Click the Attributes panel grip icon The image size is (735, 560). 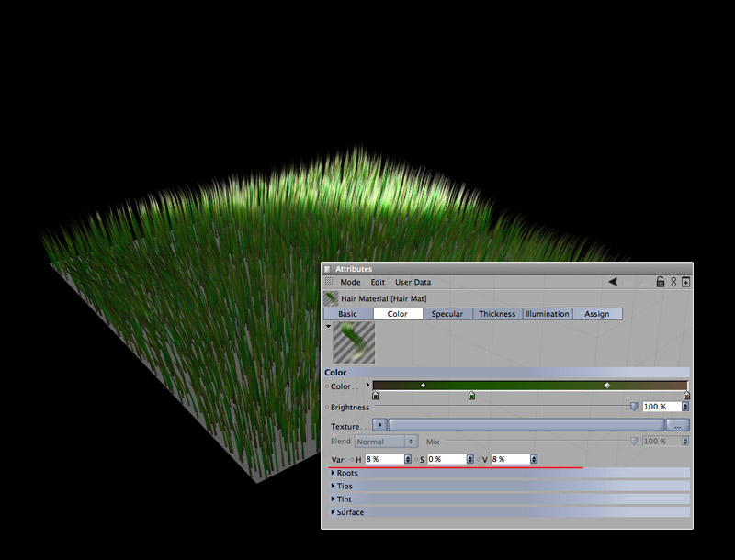click(330, 282)
